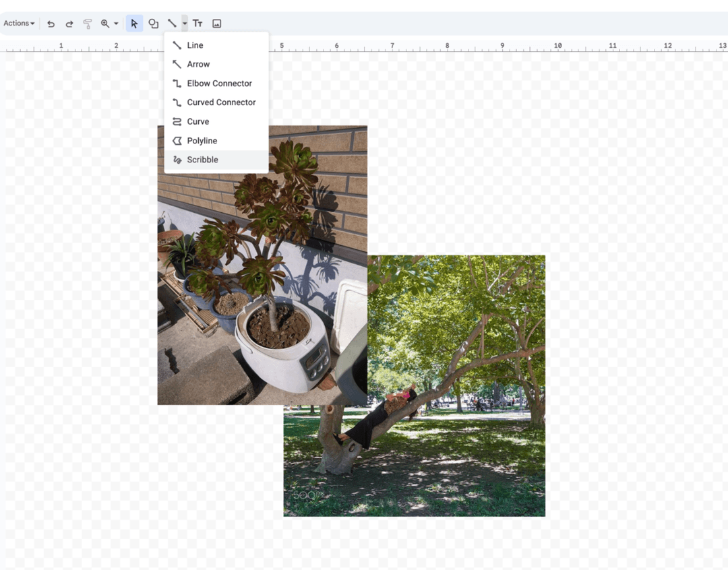728x570 pixels.
Task: Select the Curve menu option
Action: pyautogui.click(x=198, y=121)
